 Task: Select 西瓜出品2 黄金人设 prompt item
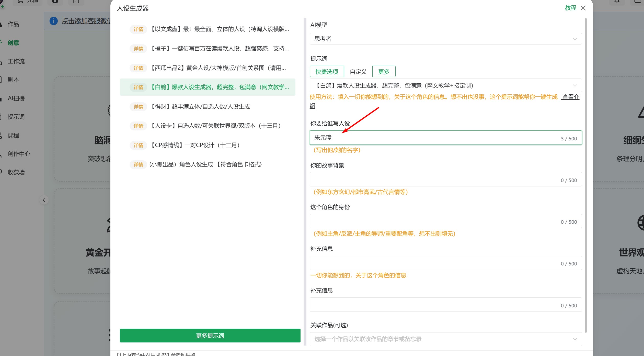point(217,68)
